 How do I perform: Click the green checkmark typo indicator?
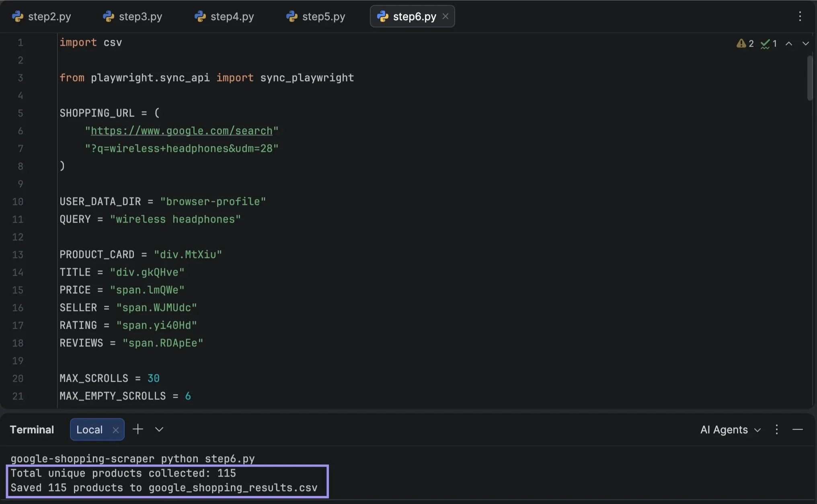(x=768, y=43)
